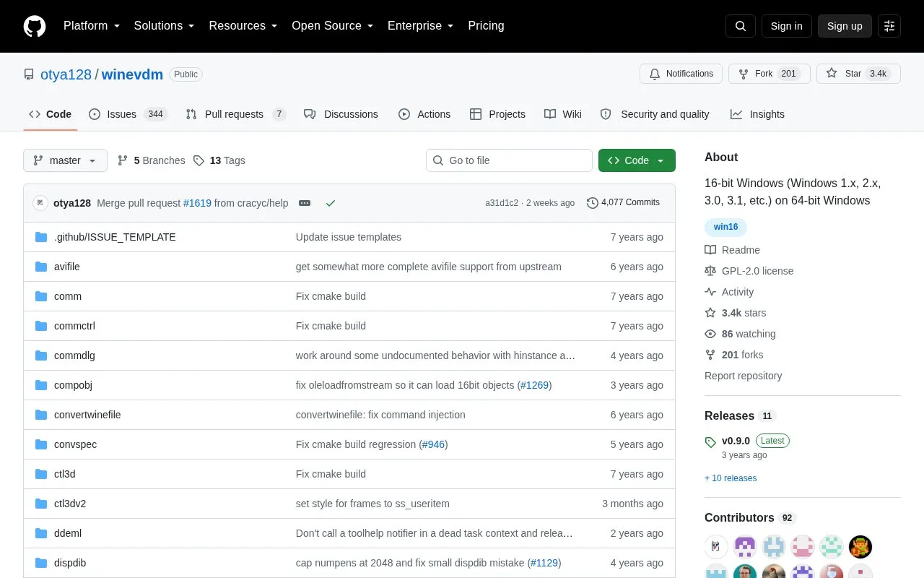This screenshot has width=924, height=578.
Task: Click the eye icon beside 86 watching
Action: [x=710, y=334]
